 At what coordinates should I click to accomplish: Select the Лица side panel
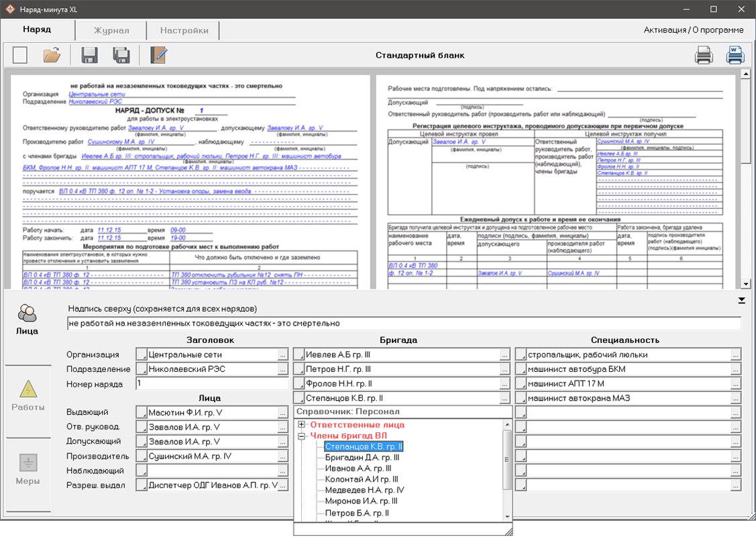coord(28,320)
